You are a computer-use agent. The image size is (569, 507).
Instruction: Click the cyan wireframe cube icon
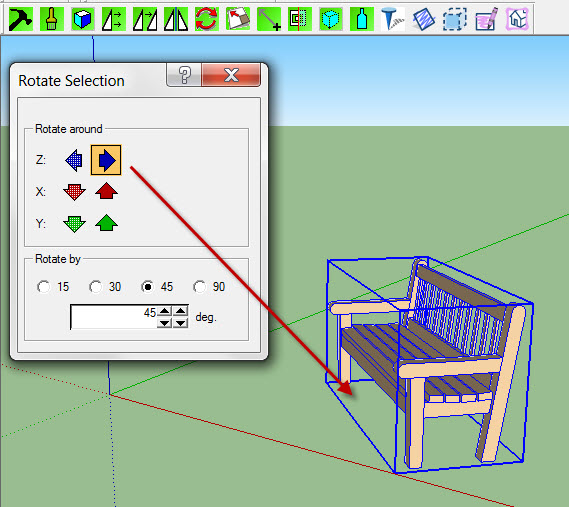coord(331,19)
